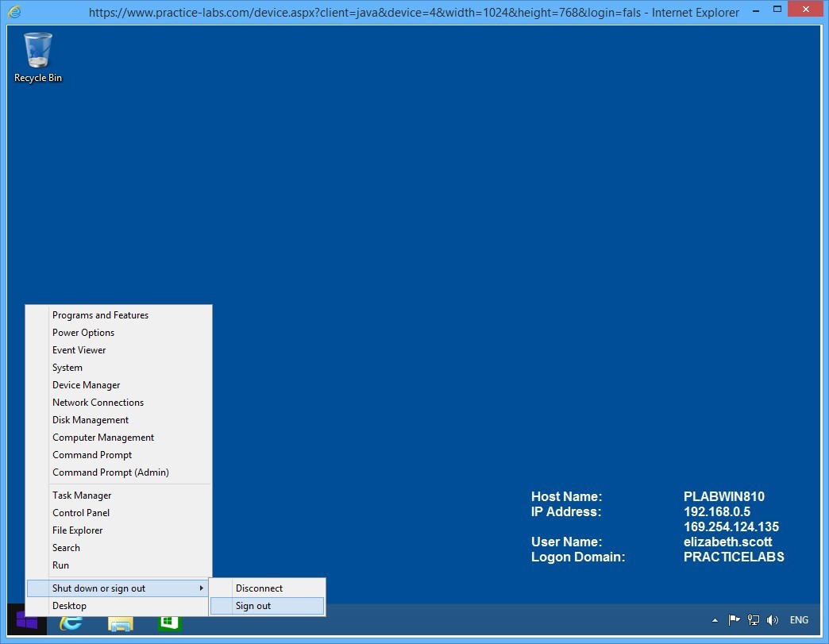Image resolution: width=829 pixels, height=644 pixels.
Task: Open the Action Center flag icon
Action: [x=734, y=620]
